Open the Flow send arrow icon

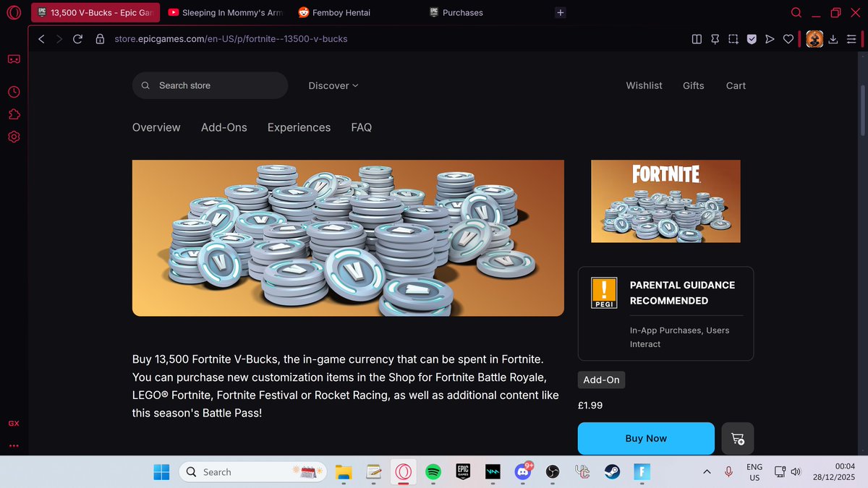pyautogui.click(x=770, y=39)
